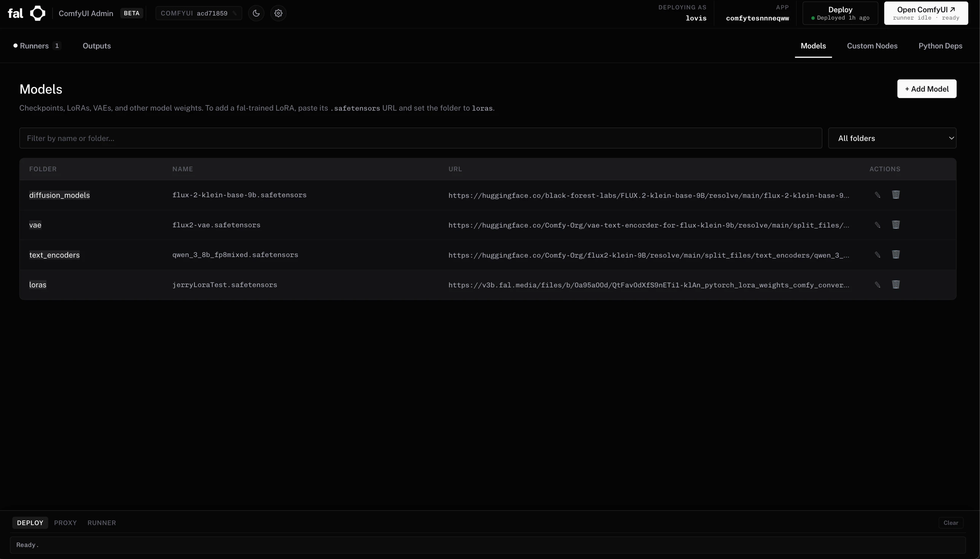View the Outputs section

(x=97, y=46)
